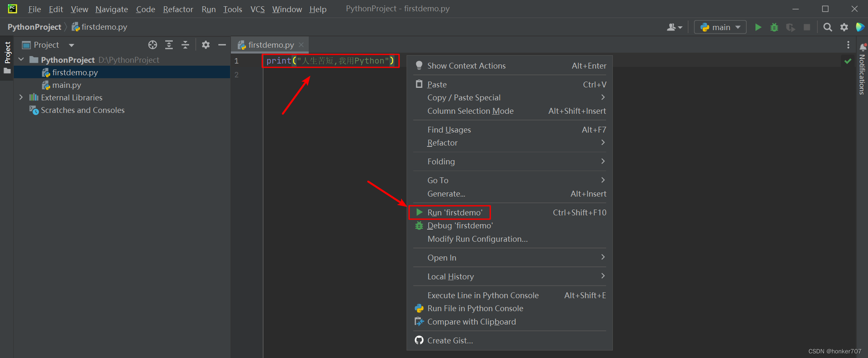868x358 pixels.
Task: Click Run with Coverage toolbar icon
Action: point(791,27)
